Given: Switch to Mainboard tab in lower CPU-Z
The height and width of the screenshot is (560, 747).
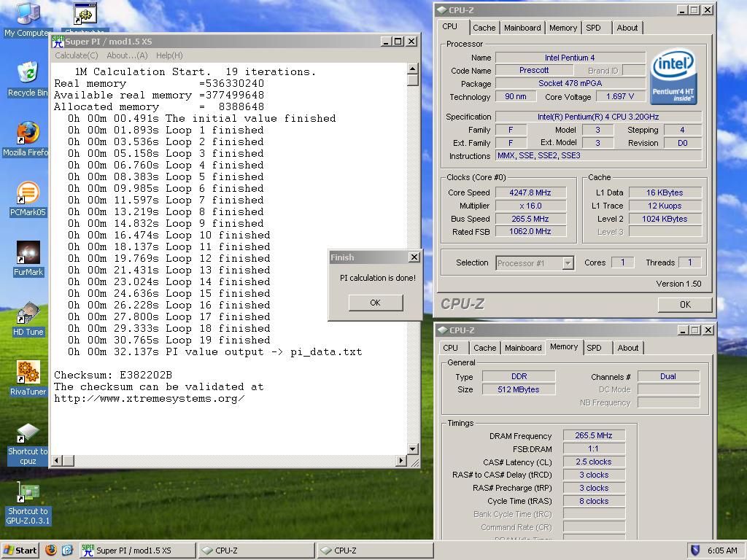Looking at the screenshot, I should (523, 348).
